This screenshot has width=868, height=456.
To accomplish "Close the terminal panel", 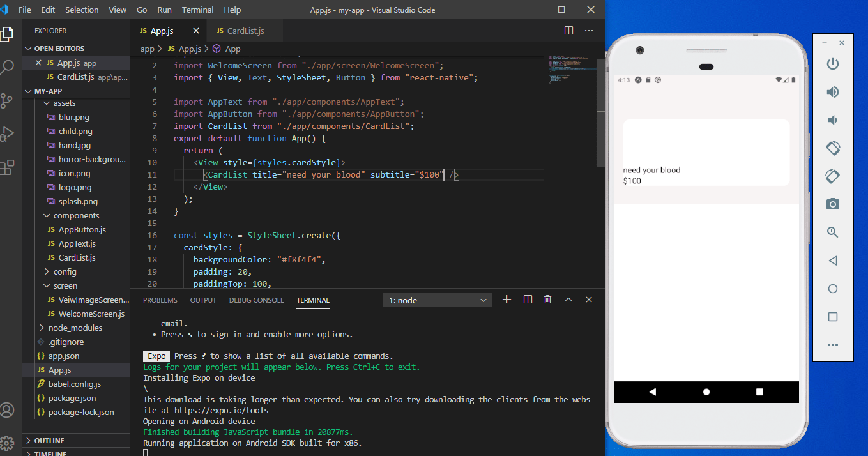I will [x=589, y=300].
